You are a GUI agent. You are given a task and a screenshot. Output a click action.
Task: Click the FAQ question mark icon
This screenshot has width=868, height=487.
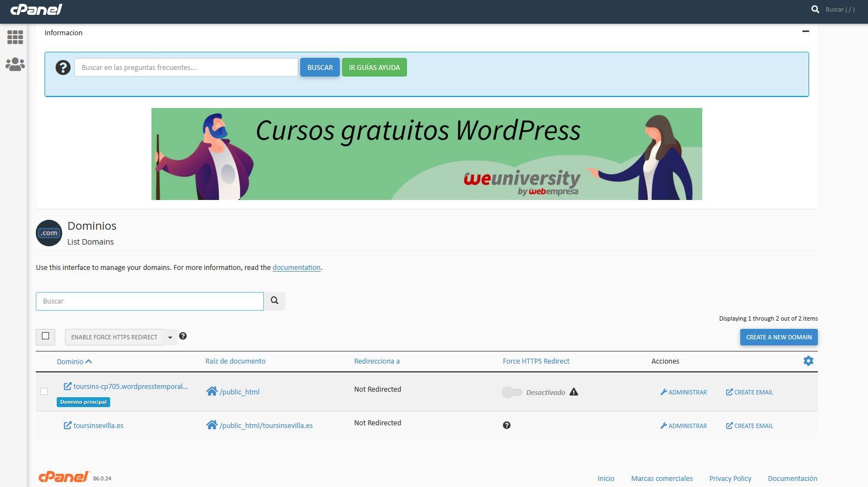click(63, 68)
